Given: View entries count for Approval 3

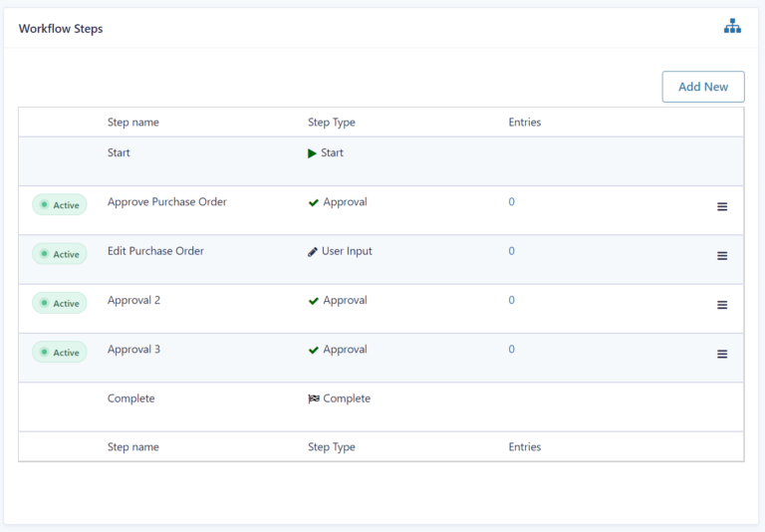Looking at the screenshot, I should click(512, 350).
